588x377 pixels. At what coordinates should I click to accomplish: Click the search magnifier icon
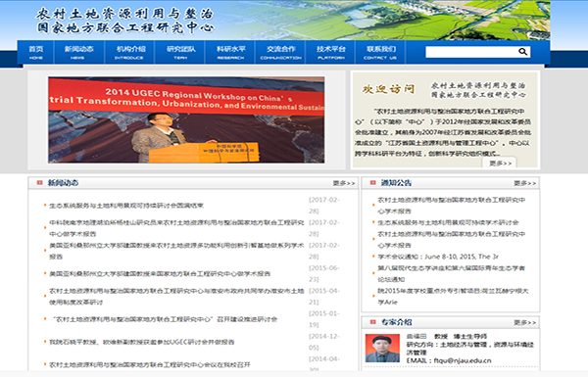pos(522,52)
